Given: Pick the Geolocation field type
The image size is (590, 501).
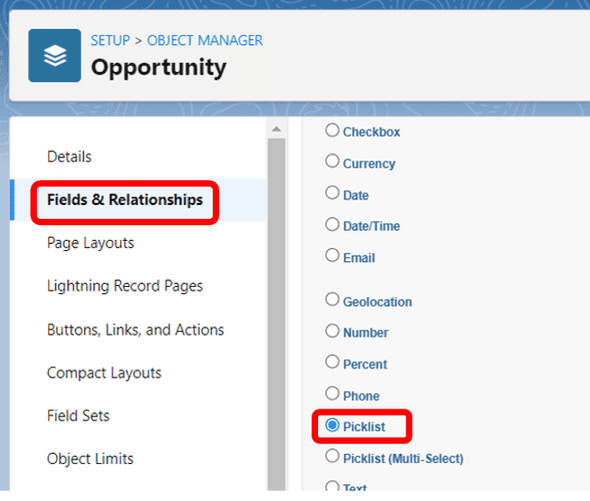Looking at the screenshot, I should pyautogui.click(x=332, y=300).
